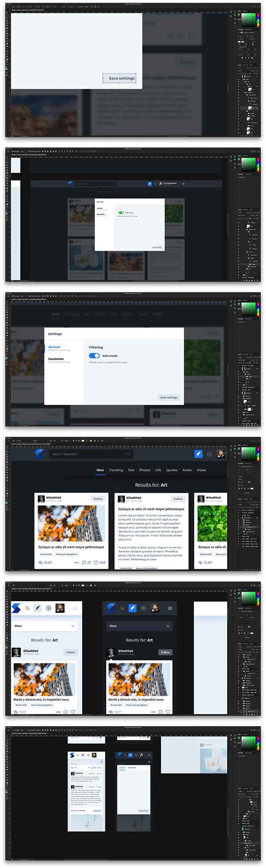This screenshot has height=868, width=266.
Task: Click large selected Save settings button with transform handles
Action: pyautogui.click(x=120, y=78)
